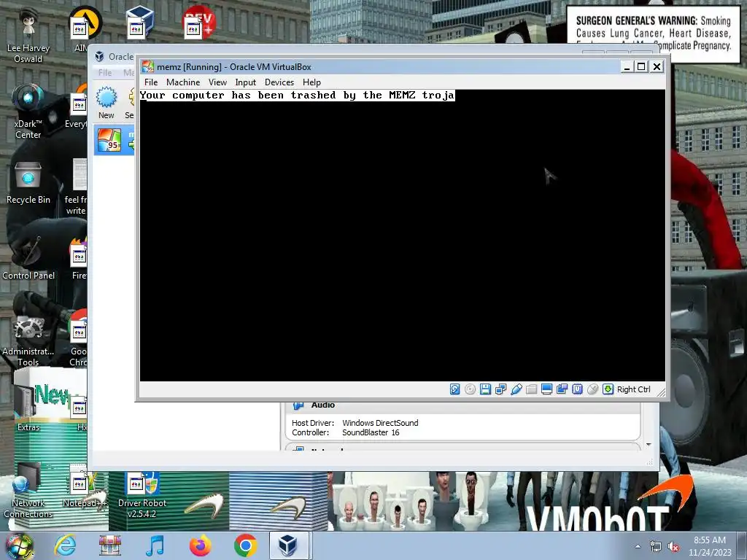Show hidden tray icons arrow
Image resolution: width=747 pixels, height=560 pixels.
[x=638, y=547]
